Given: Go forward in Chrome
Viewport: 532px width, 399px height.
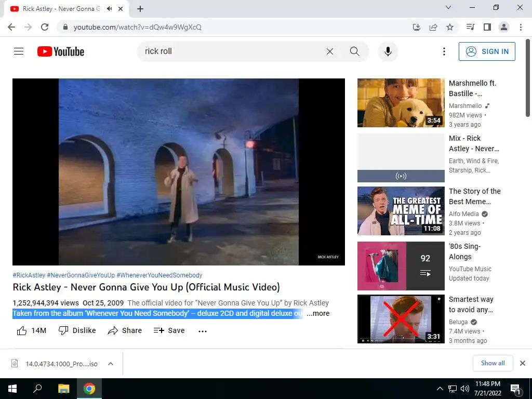Looking at the screenshot, I should 28,27.
